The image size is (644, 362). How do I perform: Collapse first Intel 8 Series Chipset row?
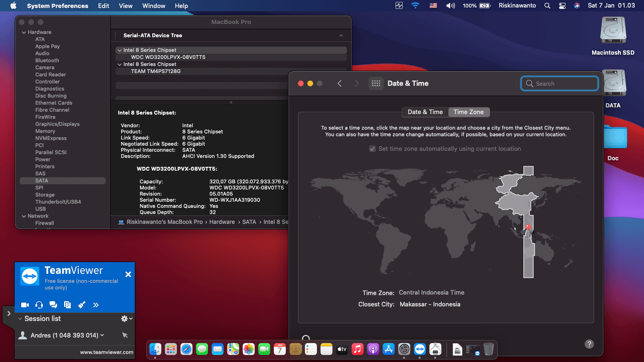119,50
